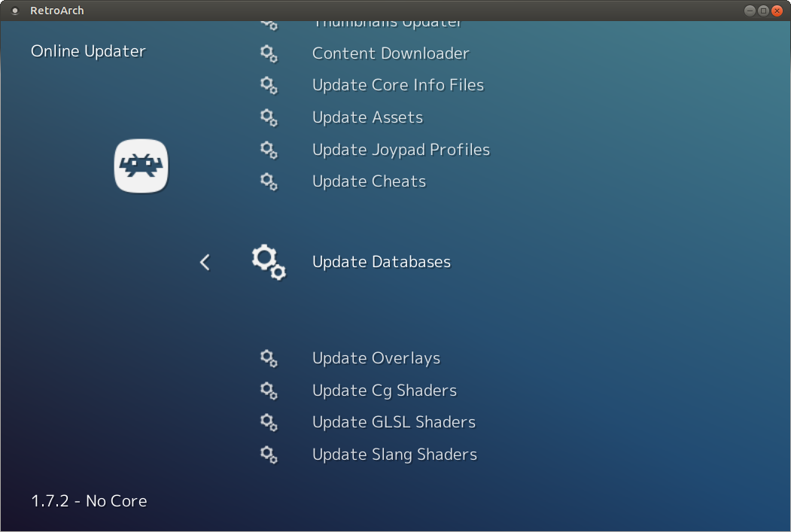
Task: Click the RetroArch title bar app icon
Action: [x=14, y=11]
